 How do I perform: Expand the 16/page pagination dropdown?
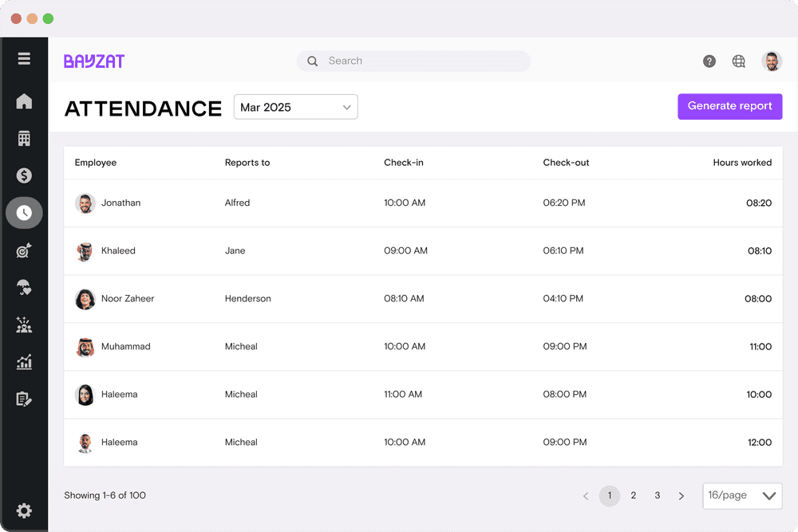coord(742,495)
